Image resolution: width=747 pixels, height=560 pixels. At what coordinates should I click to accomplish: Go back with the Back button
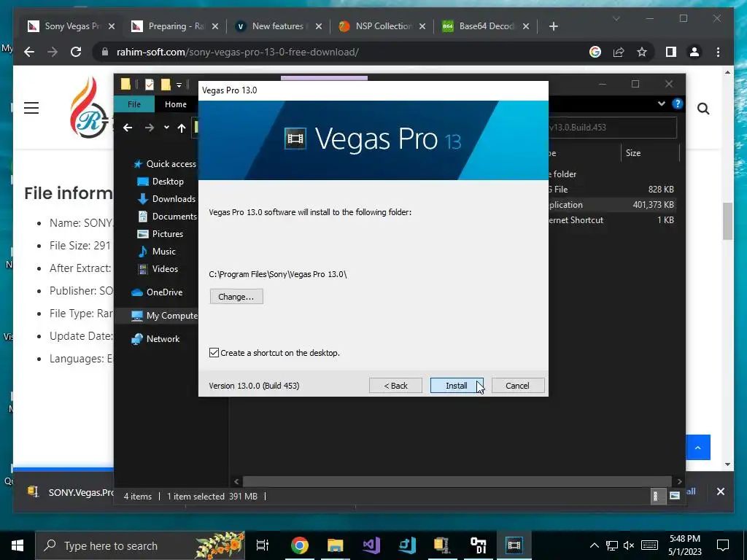point(395,386)
